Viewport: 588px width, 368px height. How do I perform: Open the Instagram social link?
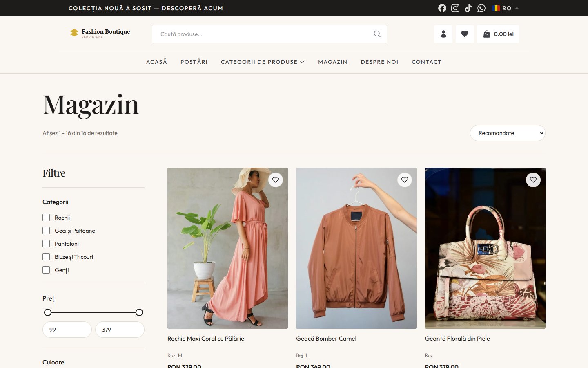[455, 8]
